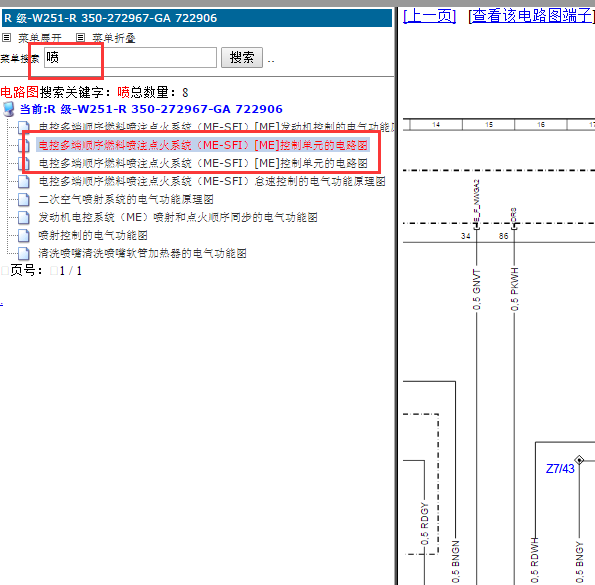Click the computer icon beside 当前:R 级-W251
This screenshot has height=585, width=595.
pyautogui.click(x=9, y=109)
